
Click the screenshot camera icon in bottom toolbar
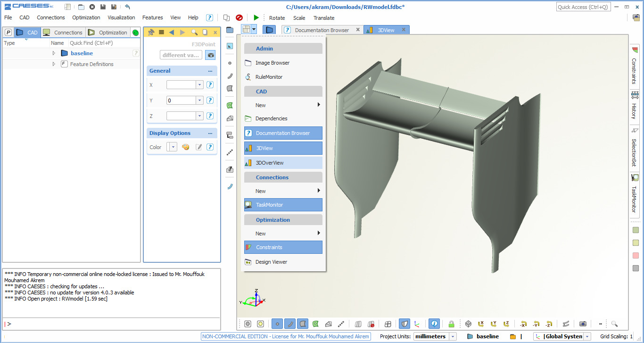pyautogui.click(x=583, y=324)
